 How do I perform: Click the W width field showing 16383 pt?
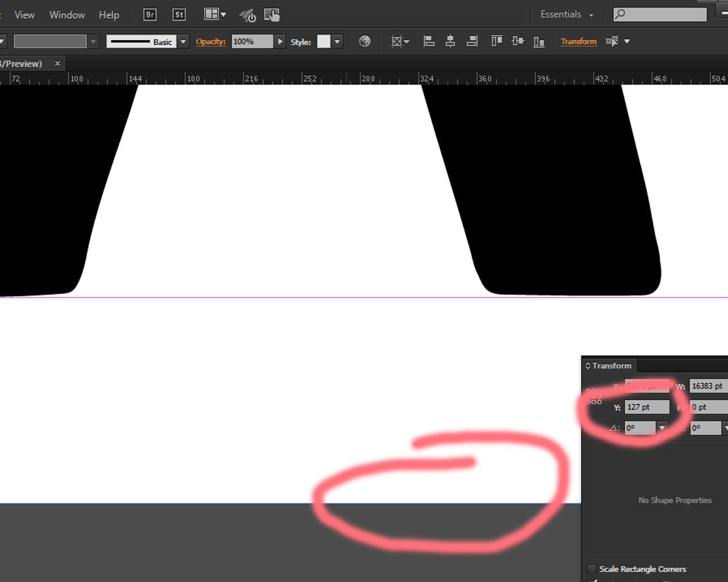pos(709,386)
